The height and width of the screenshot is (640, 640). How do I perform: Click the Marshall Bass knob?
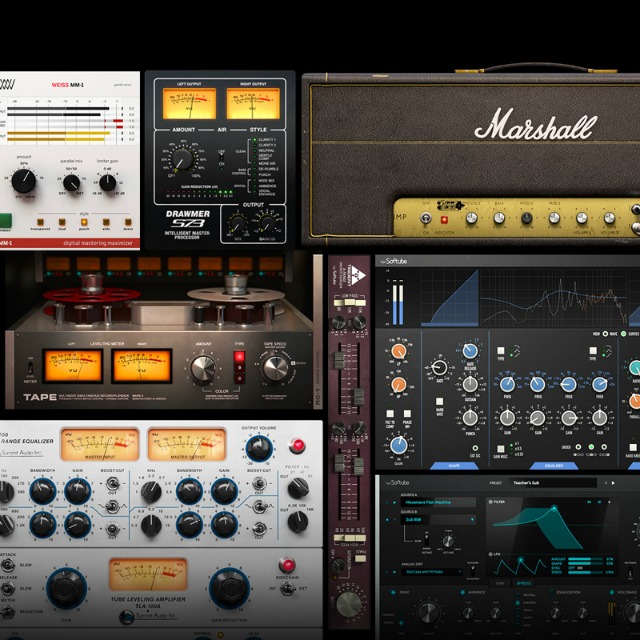[499, 218]
